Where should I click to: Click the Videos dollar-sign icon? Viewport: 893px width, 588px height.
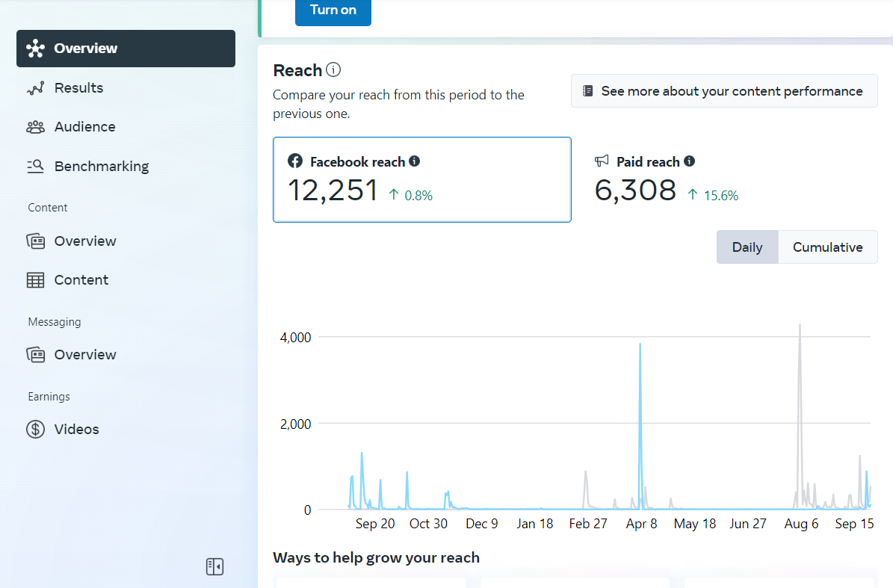[x=35, y=430]
